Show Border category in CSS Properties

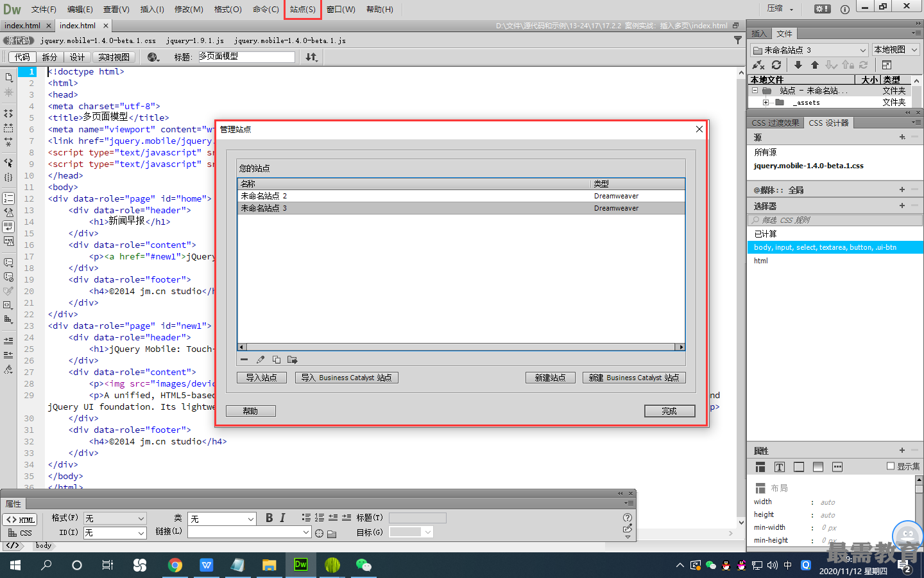coord(799,467)
